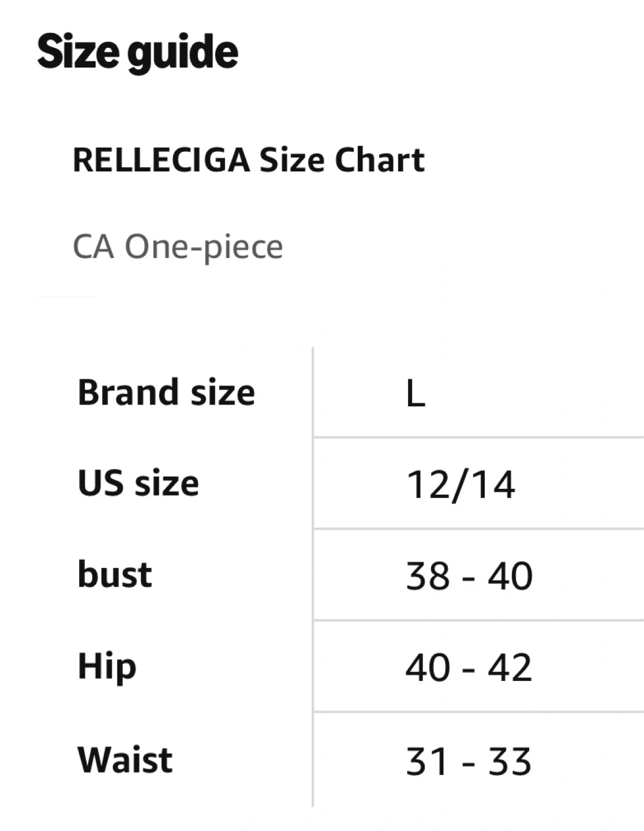
Task: Click the number 33 in Waist row
Action: (x=510, y=761)
